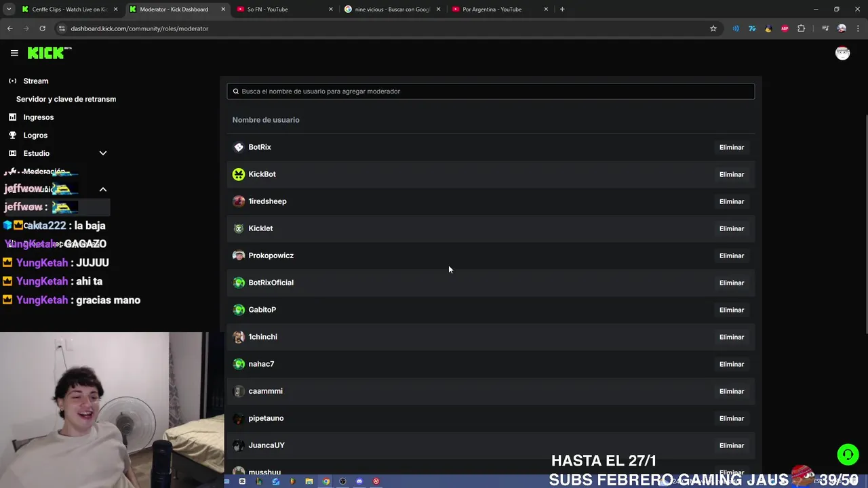Go back to previous page
The height and width of the screenshot is (488, 868).
[x=9, y=28]
